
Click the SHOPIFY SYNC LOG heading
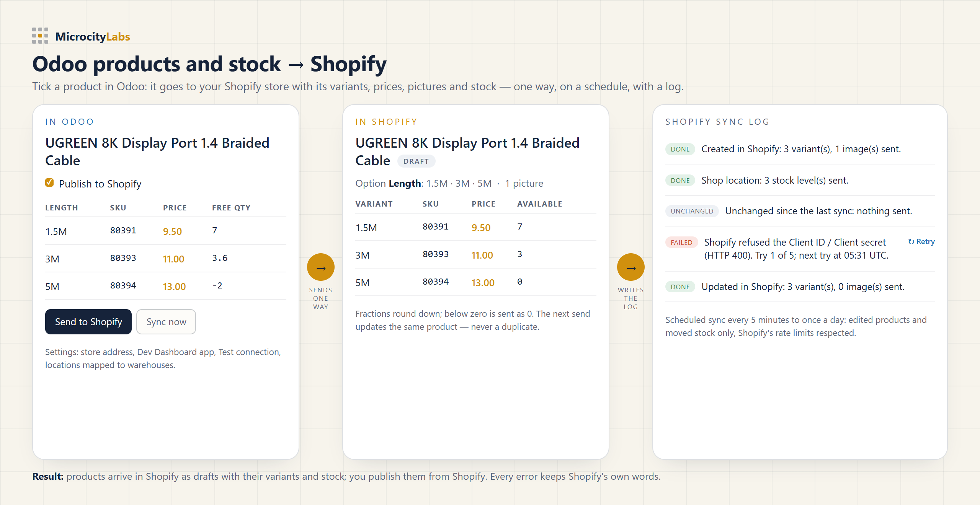click(717, 122)
